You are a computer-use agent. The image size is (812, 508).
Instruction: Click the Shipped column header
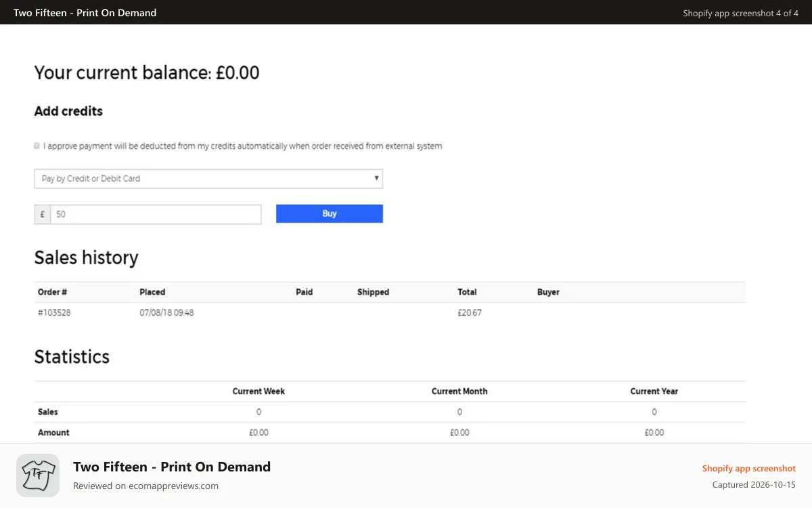373,292
